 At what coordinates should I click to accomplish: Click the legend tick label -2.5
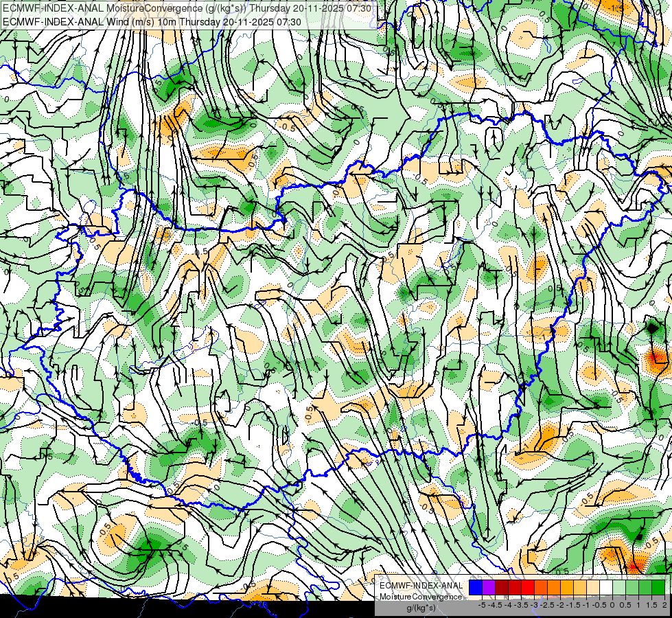(547, 605)
